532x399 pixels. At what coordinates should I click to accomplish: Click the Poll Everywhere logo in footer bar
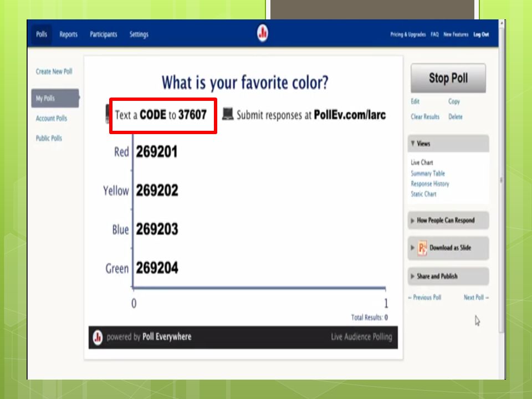point(98,337)
